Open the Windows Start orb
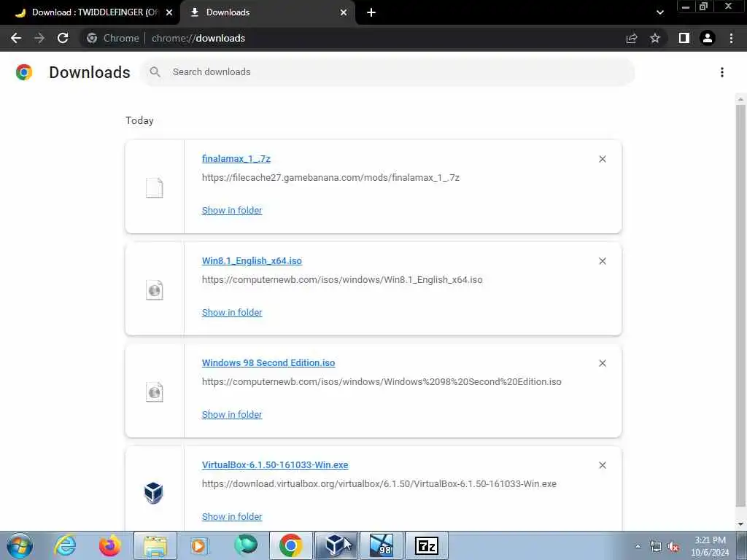This screenshot has height=560, width=747. point(20,545)
